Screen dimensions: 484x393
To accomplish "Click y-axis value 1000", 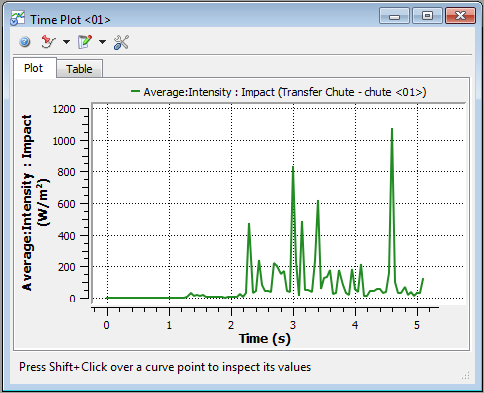I will [x=64, y=141].
